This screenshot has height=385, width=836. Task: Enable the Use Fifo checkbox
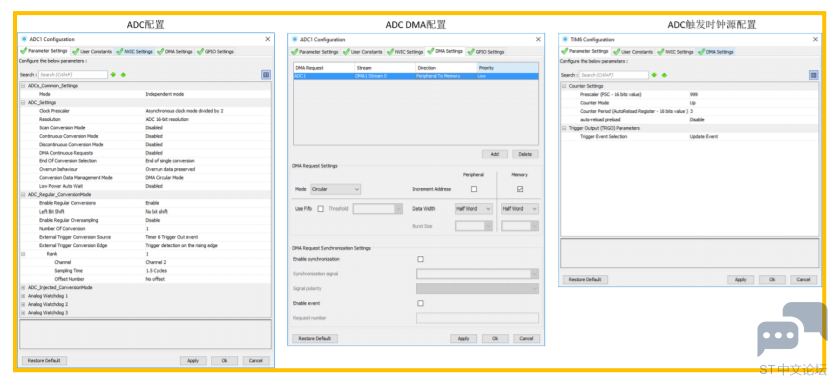320,209
